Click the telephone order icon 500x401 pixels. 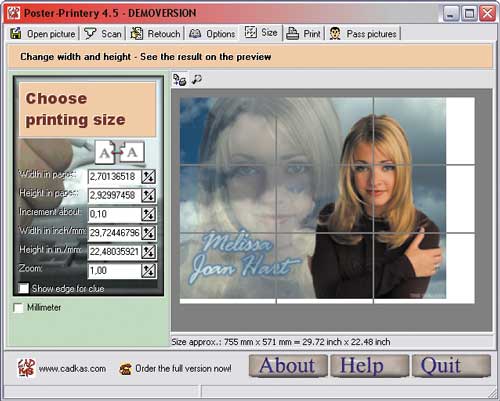click(126, 369)
